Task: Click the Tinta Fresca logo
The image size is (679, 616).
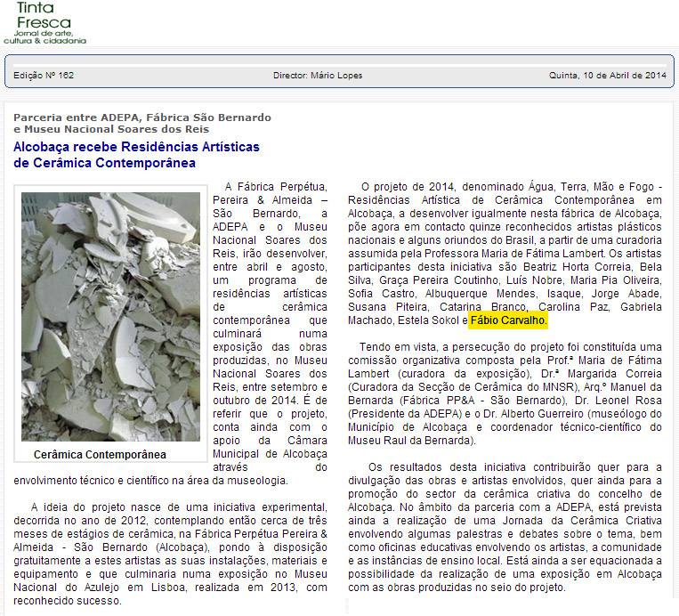Action: 44,23
